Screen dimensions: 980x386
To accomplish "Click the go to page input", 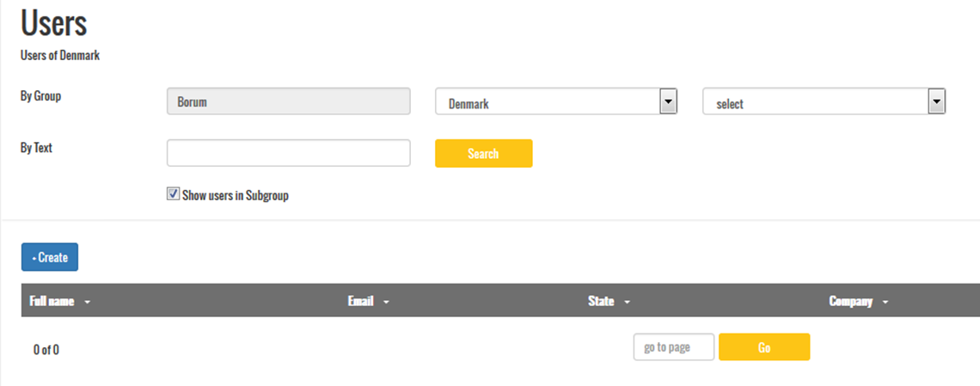I will tap(674, 347).
